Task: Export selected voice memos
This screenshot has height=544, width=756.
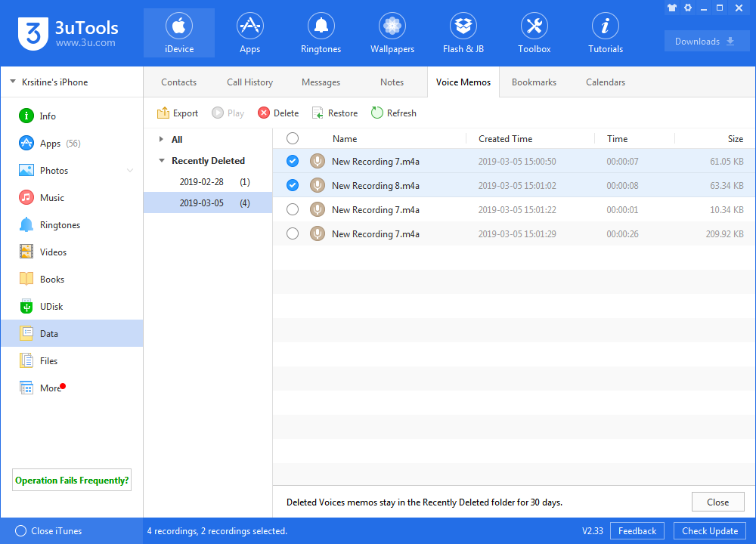Action: (x=178, y=113)
